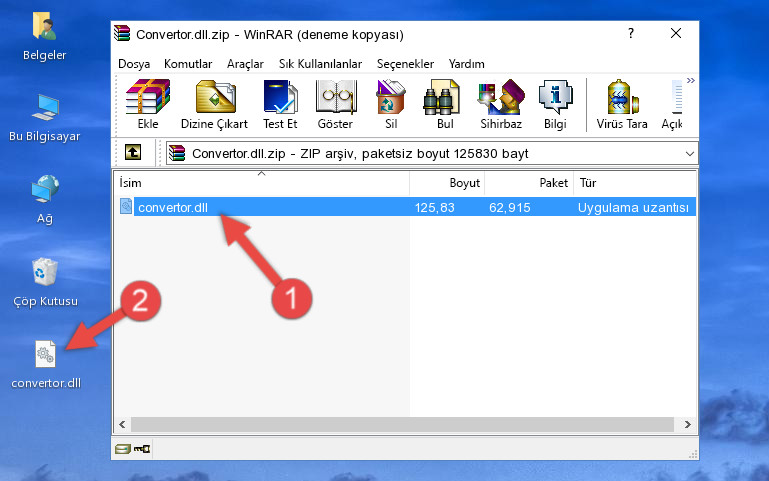Sort by the Tür column header
The image size is (769, 481).
click(x=635, y=183)
